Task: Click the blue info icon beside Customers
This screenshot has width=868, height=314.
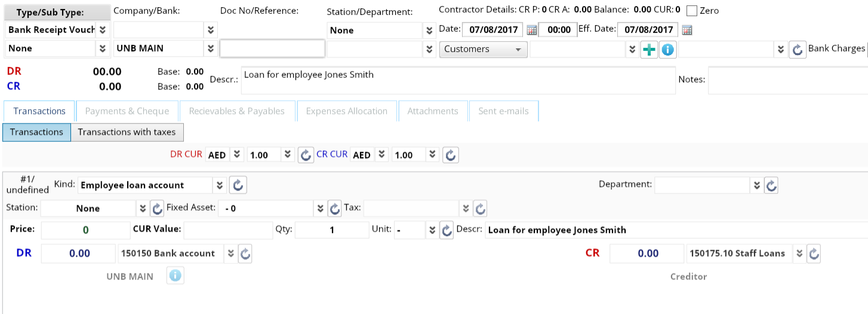Action: click(667, 50)
